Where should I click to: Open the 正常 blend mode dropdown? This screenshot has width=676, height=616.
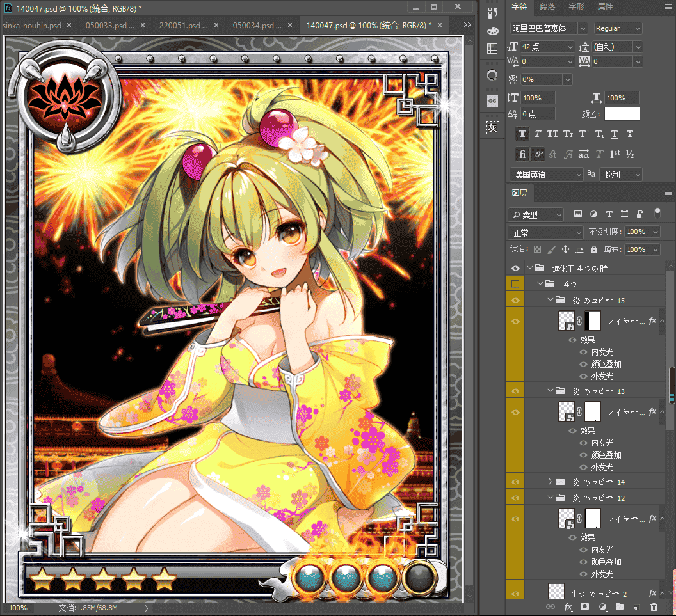[545, 233]
